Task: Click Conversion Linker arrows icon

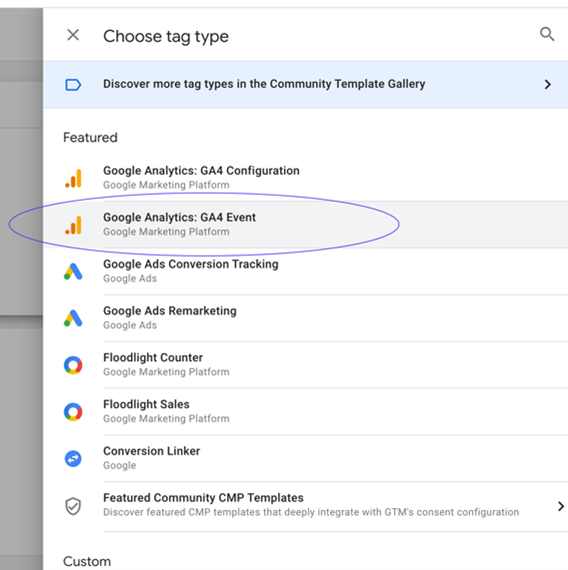Action: [73, 459]
